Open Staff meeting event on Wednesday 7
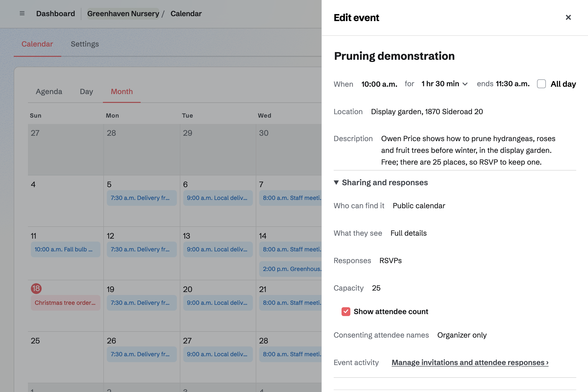Viewport: 588px width, 392px height. pyautogui.click(x=290, y=198)
